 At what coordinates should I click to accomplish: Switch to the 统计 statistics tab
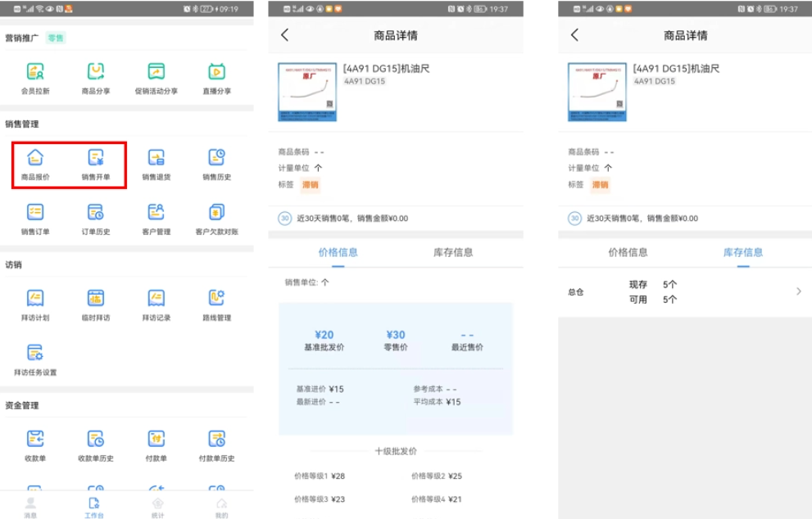click(158, 507)
